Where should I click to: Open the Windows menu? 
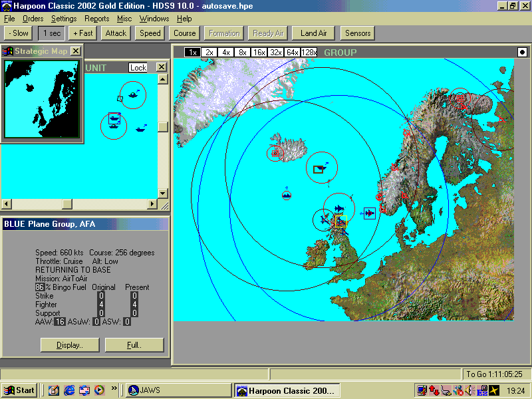pyautogui.click(x=154, y=19)
